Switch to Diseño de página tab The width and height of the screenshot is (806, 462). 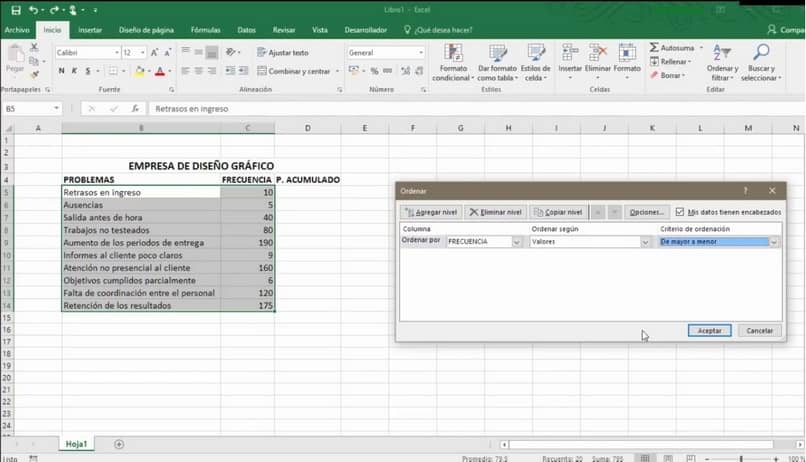click(x=146, y=30)
